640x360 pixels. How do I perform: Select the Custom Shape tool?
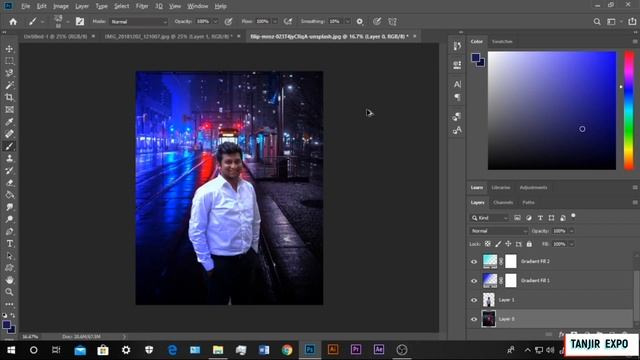pyautogui.click(x=9, y=268)
